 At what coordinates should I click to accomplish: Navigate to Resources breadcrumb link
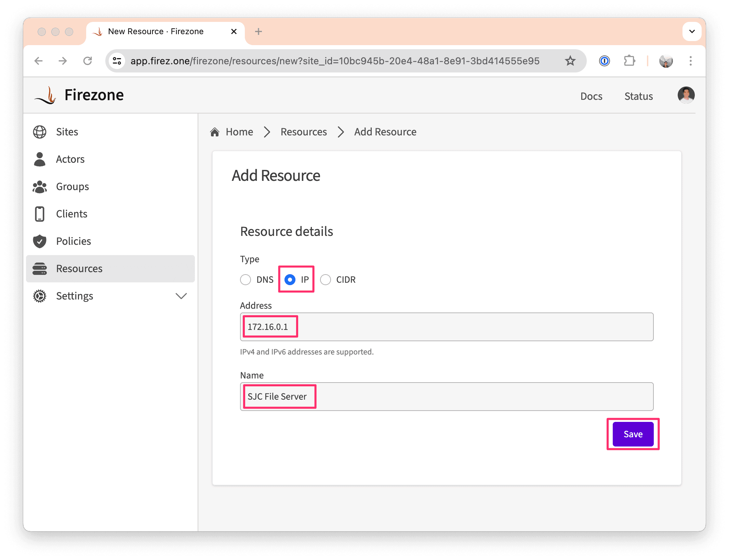[304, 132]
